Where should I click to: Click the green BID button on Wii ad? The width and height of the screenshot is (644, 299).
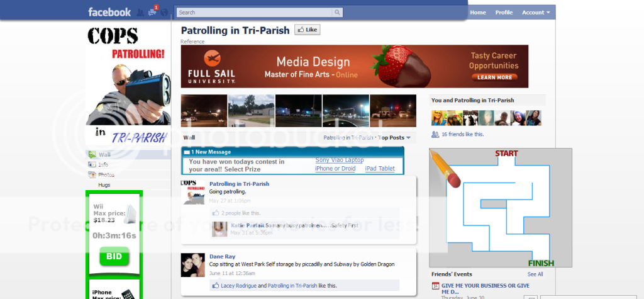click(x=114, y=256)
